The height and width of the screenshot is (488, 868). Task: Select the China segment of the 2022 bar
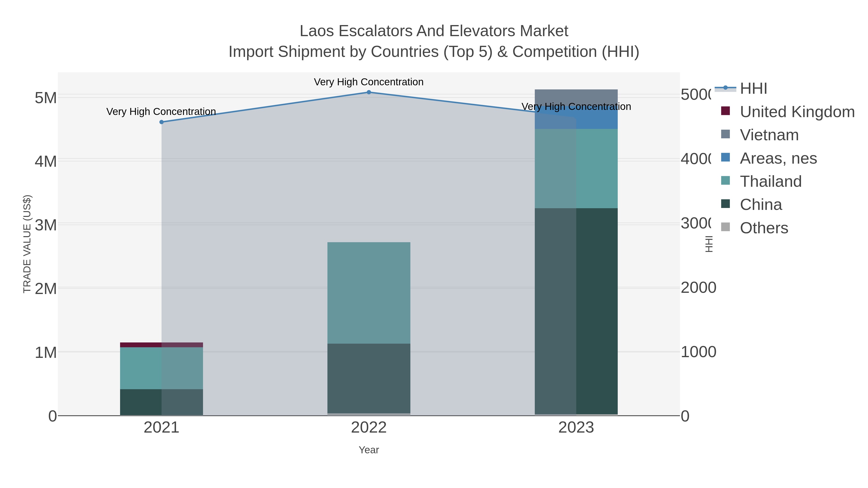tap(369, 379)
